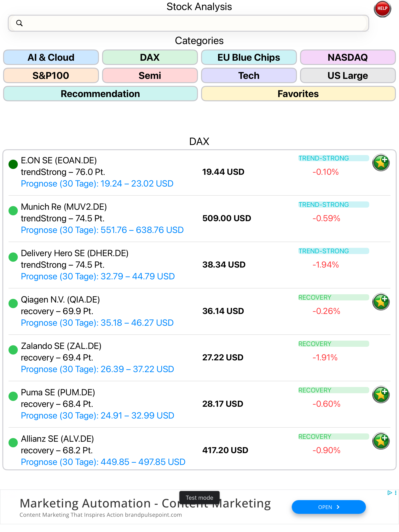Image resolution: width=399 pixels, height=532 pixels.
Task: Add Allianz SE to favorites star
Action: (381, 441)
